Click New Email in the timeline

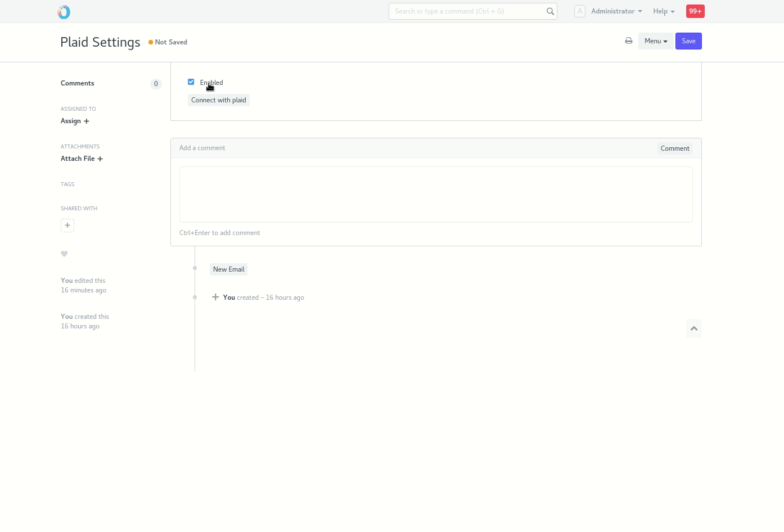coord(228,269)
